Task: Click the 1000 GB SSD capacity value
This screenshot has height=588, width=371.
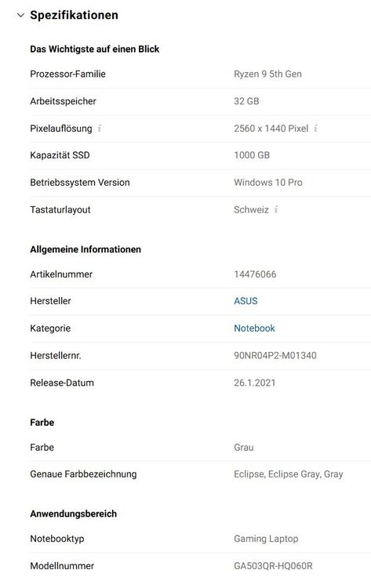Action: pyautogui.click(x=252, y=155)
